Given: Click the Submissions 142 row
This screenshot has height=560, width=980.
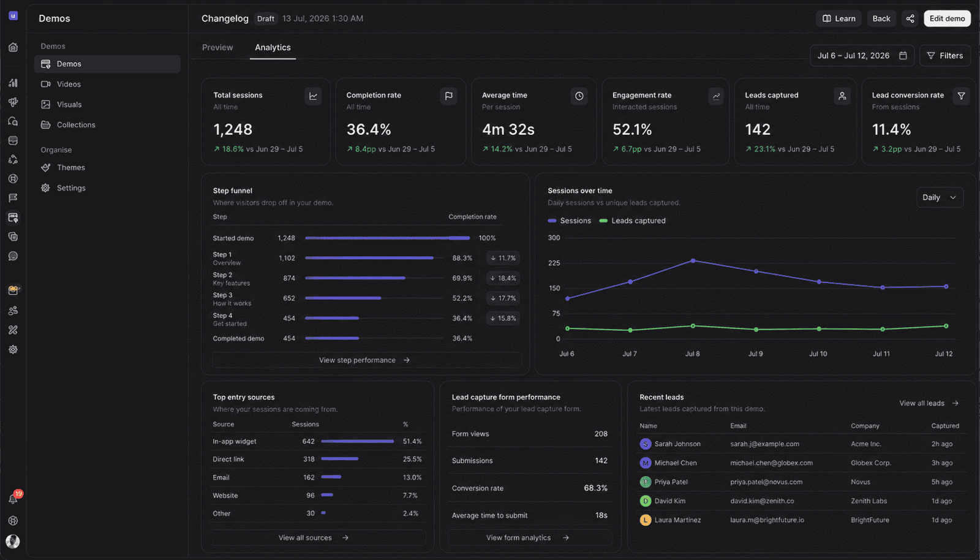Looking at the screenshot, I should 530,461.
